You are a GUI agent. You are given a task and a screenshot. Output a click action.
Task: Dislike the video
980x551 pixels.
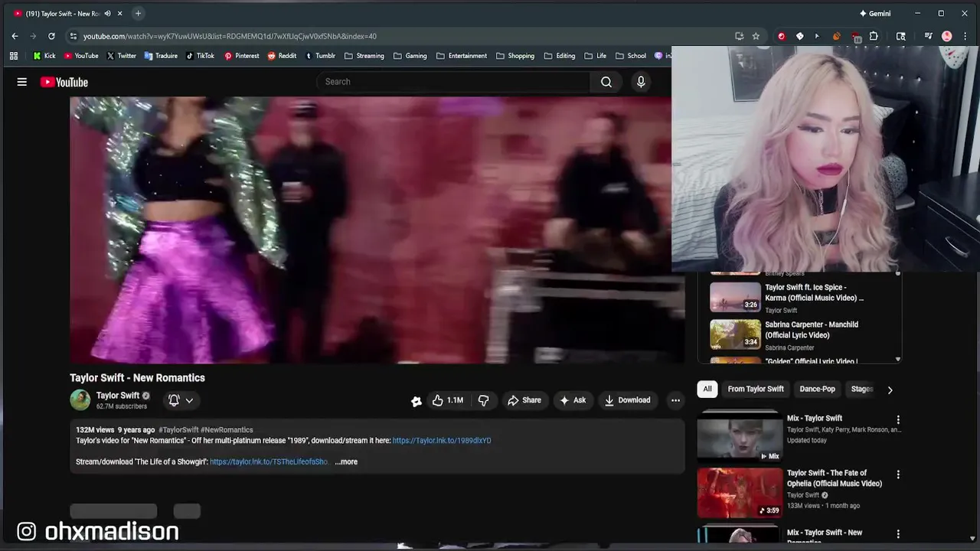483,400
